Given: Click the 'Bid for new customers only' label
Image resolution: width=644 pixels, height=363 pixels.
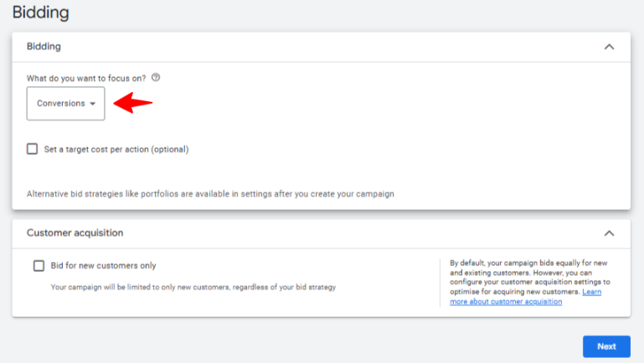Looking at the screenshot, I should 103,266.
